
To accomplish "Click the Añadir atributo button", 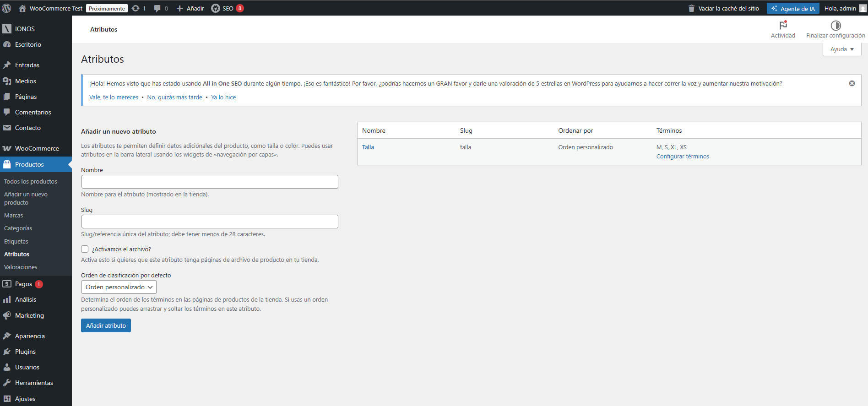I will (x=106, y=325).
